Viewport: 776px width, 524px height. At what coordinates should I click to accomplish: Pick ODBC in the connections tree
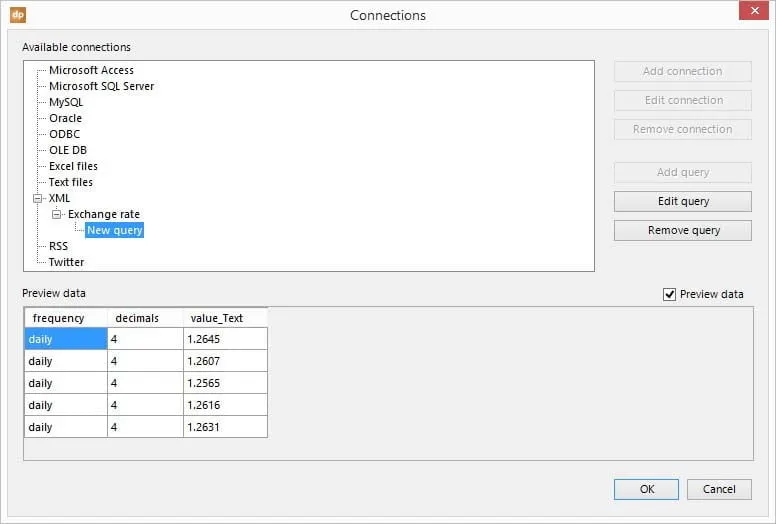tap(64, 134)
